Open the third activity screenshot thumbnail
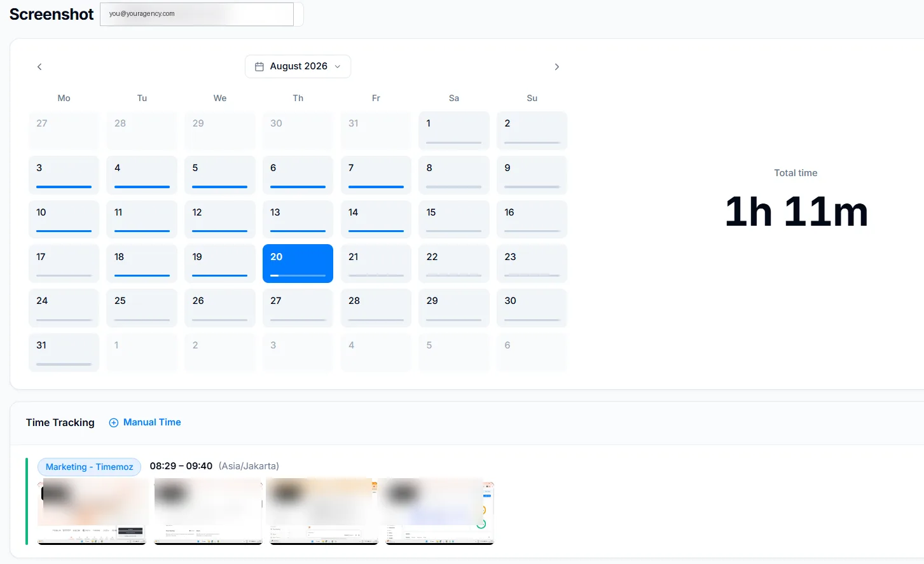This screenshot has height=564, width=924. pos(324,512)
